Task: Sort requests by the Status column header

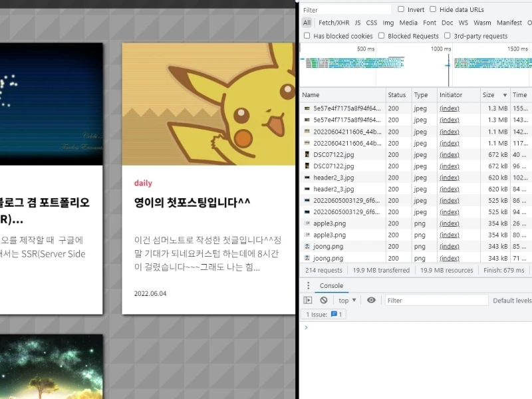Action: click(398, 95)
